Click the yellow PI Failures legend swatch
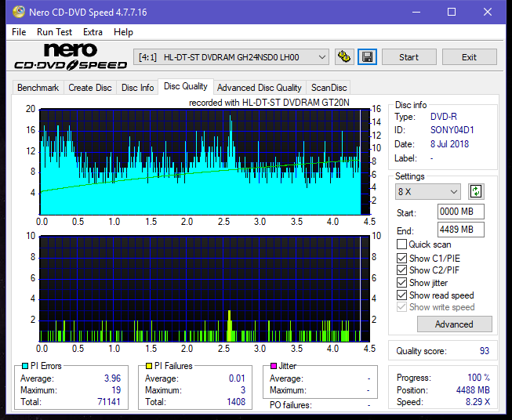The width and height of the screenshot is (512, 420). click(149, 366)
